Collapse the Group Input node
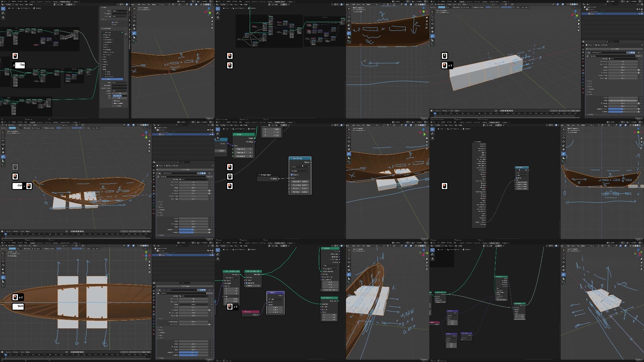This screenshot has height=362, width=644. click(259, 175)
